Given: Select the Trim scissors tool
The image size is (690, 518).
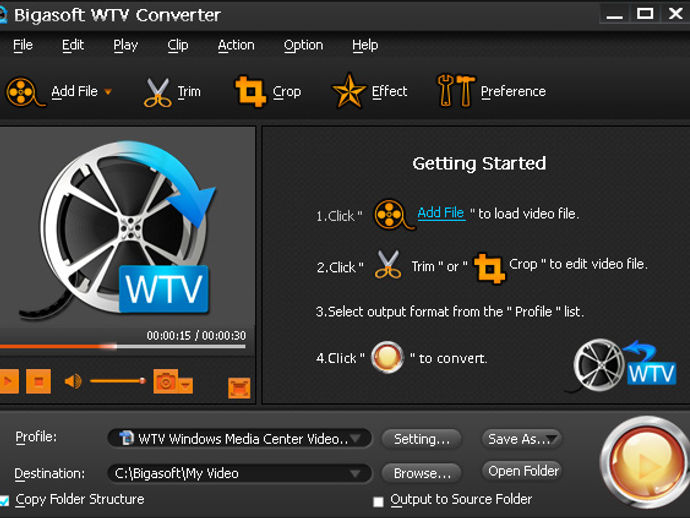Looking at the screenshot, I should (x=158, y=92).
